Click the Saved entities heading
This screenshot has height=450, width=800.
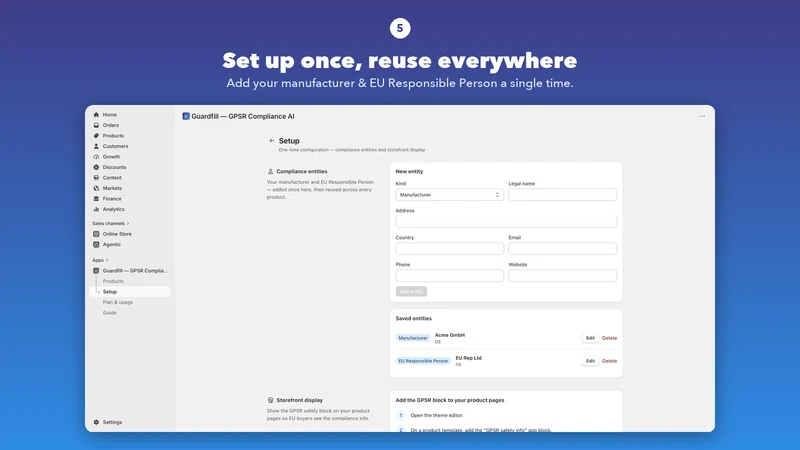pos(413,318)
